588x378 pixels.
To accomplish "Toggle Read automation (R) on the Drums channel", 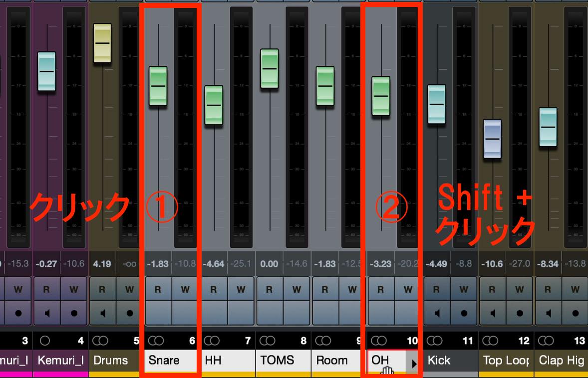I will [102, 289].
